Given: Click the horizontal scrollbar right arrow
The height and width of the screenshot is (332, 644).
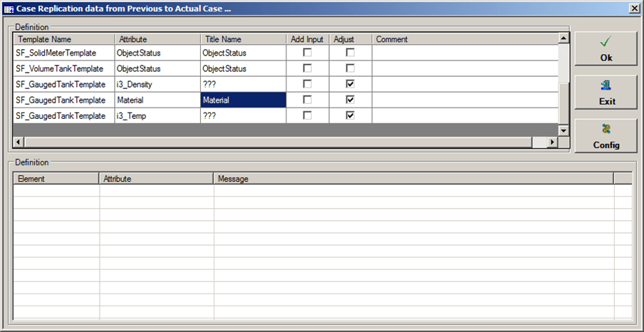Looking at the screenshot, I should click(554, 142).
